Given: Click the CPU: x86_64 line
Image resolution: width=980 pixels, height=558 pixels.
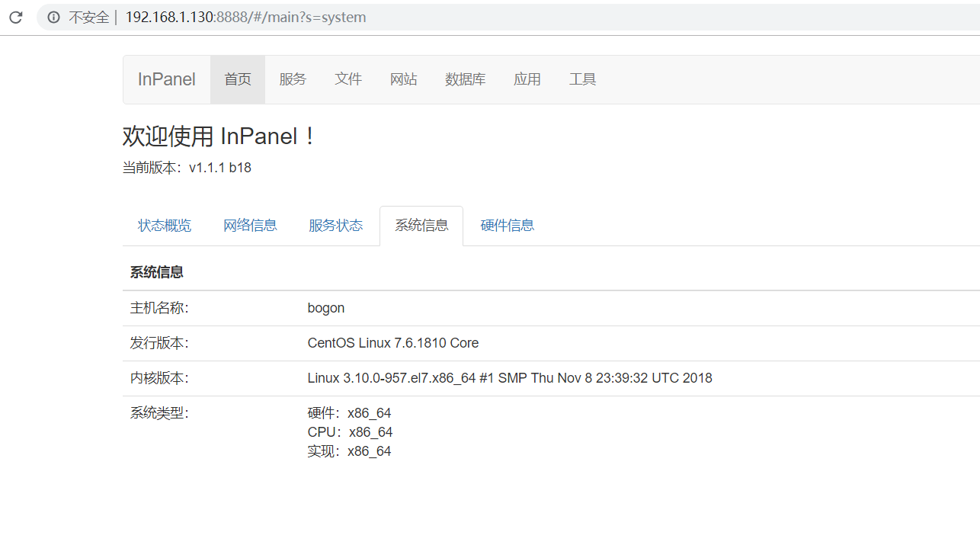Looking at the screenshot, I should tap(351, 432).
